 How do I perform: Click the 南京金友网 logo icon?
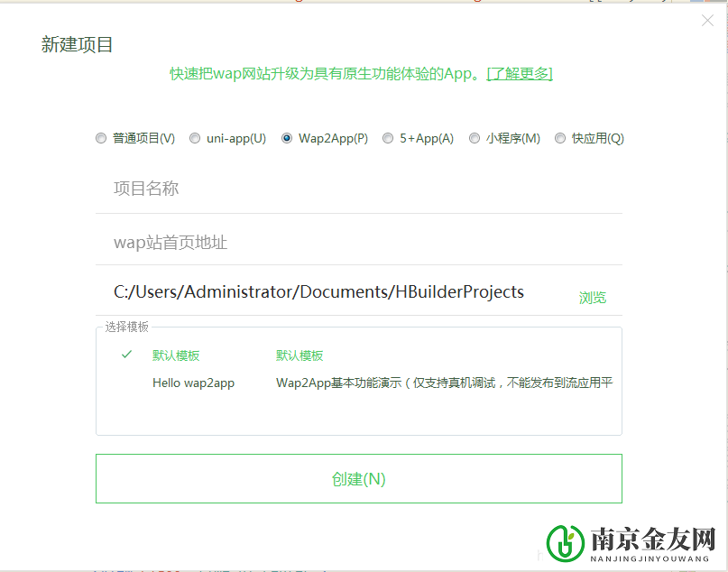point(566,541)
